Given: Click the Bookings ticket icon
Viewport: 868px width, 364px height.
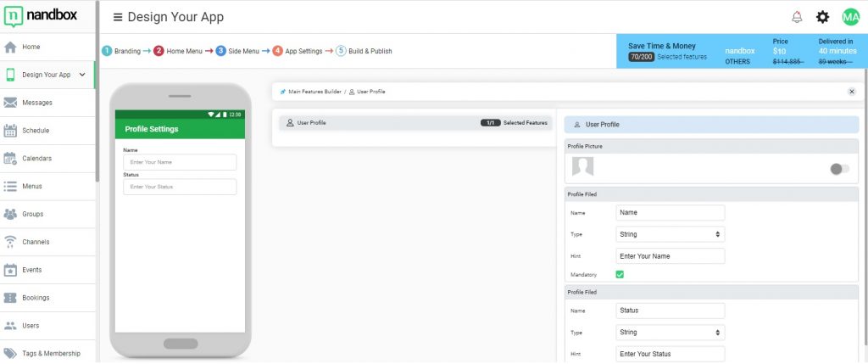Looking at the screenshot, I should pyautogui.click(x=10, y=298).
